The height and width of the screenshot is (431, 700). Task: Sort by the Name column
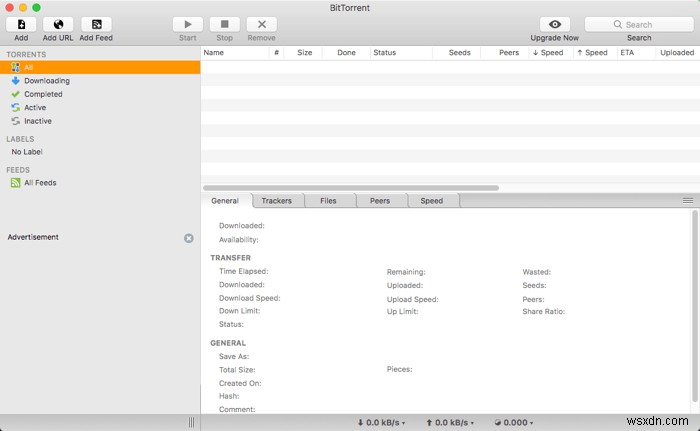[x=235, y=53]
